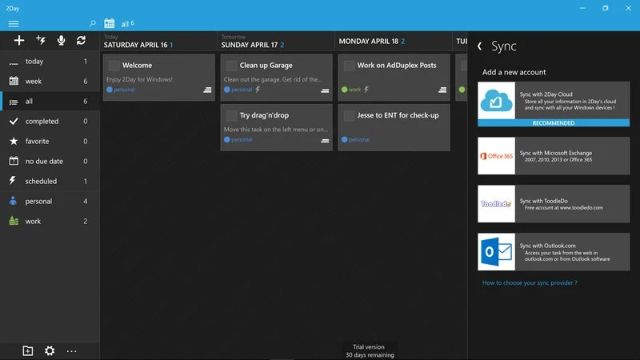Click note icon on Work on AdDuplex Posts
640x360 pixels.
tap(442, 90)
